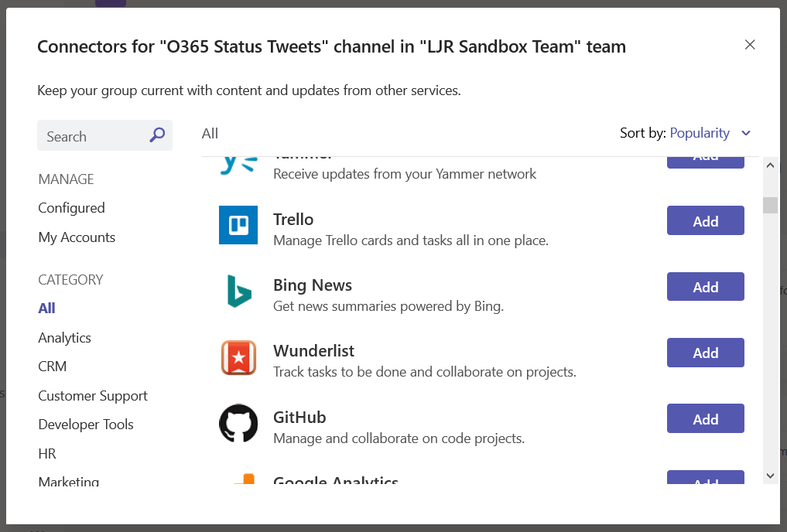The width and height of the screenshot is (787, 532).
Task: Focus the Search connectors field
Action: (x=104, y=135)
